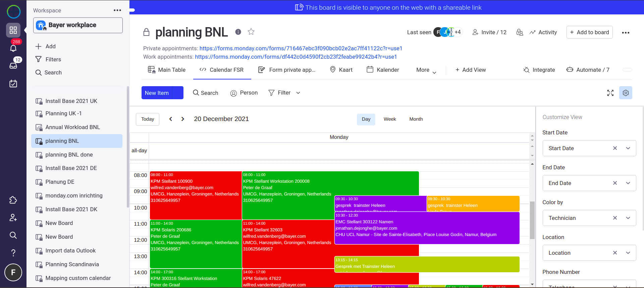
Task: Open the board permissions icon
Action: 520,32
